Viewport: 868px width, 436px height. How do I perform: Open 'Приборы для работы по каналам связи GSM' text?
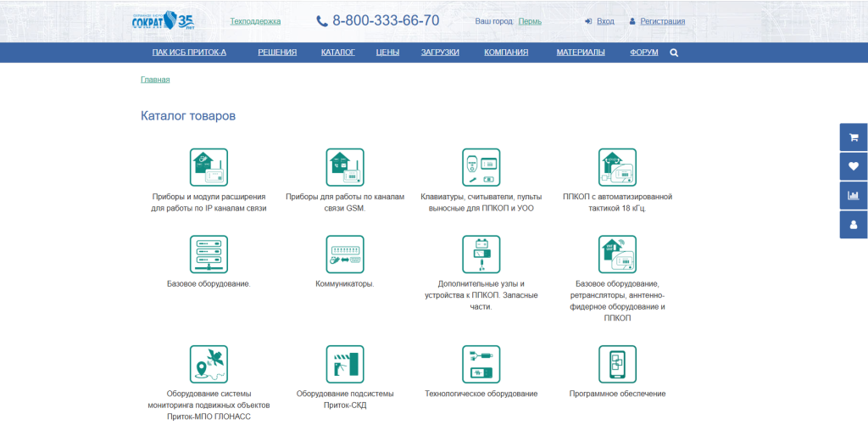coord(345,203)
